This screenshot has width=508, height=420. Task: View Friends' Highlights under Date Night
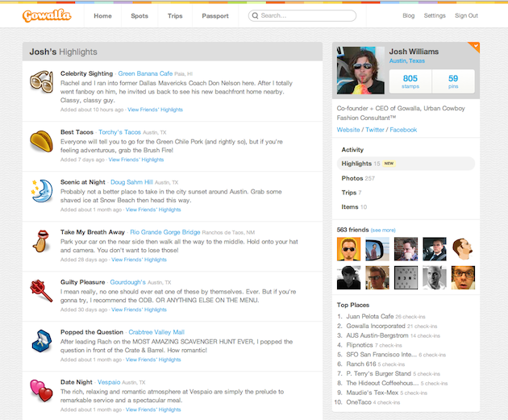point(153,410)
